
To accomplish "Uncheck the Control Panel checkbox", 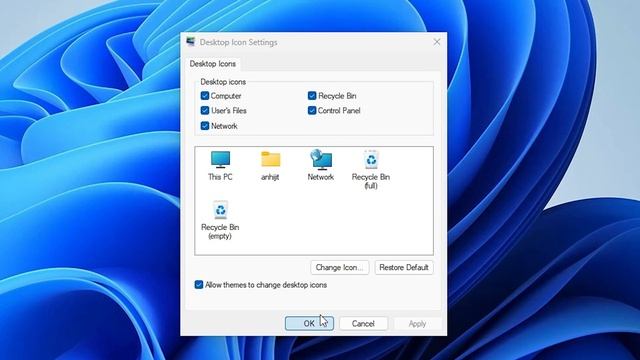I will point(312,111).
